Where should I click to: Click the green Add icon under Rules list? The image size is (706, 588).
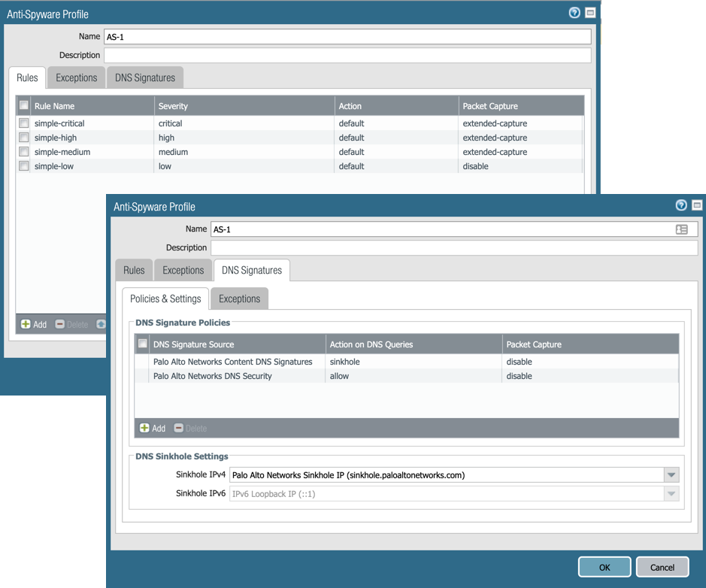(26, 324)
